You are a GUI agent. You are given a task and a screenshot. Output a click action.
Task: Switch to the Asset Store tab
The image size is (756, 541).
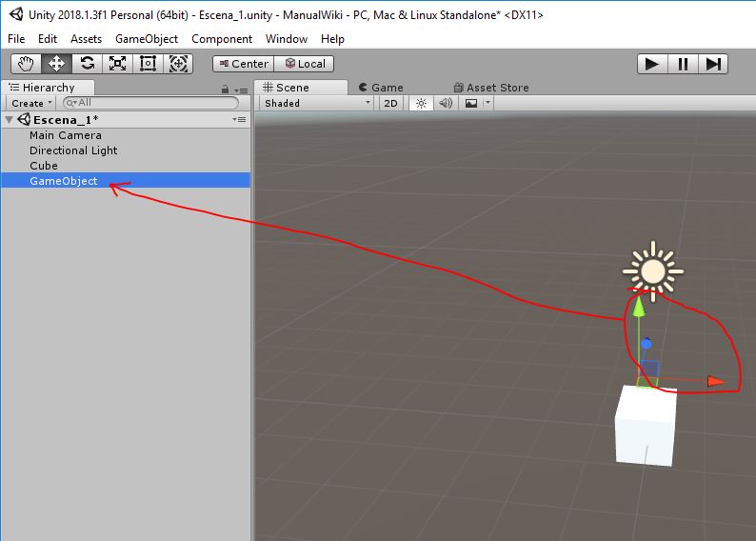491,88
